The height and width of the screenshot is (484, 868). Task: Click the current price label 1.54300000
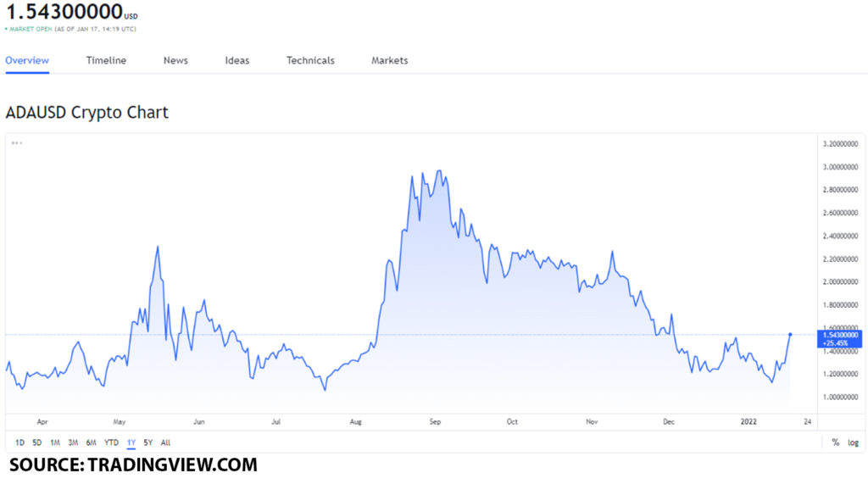tap(839, 339)
